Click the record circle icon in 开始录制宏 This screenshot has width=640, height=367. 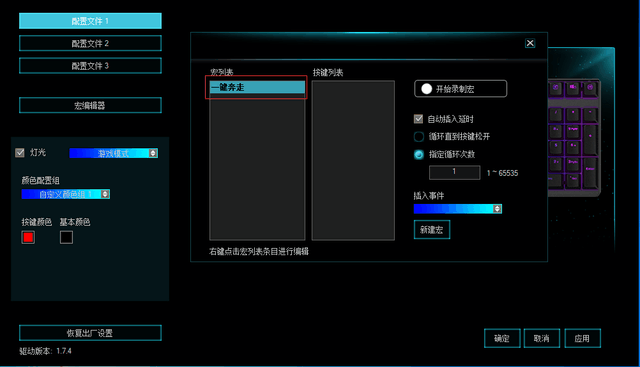tap(427, 89)
